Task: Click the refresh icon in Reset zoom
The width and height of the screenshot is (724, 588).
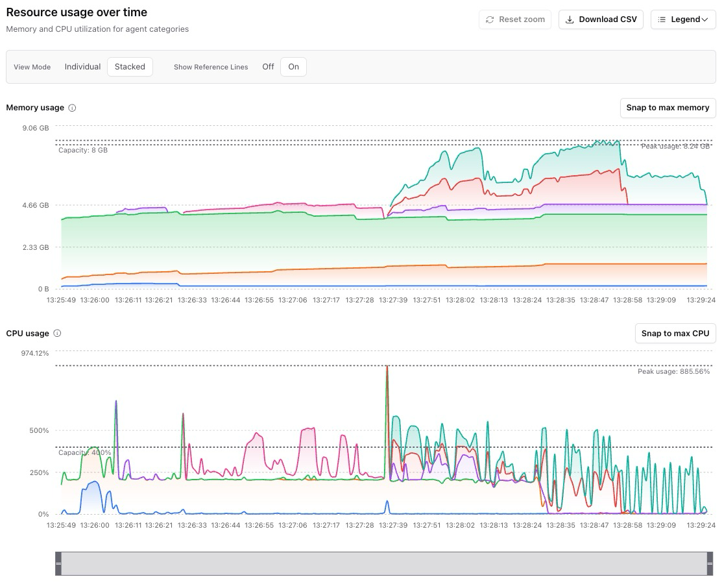Action: click(x=490, y=19)
